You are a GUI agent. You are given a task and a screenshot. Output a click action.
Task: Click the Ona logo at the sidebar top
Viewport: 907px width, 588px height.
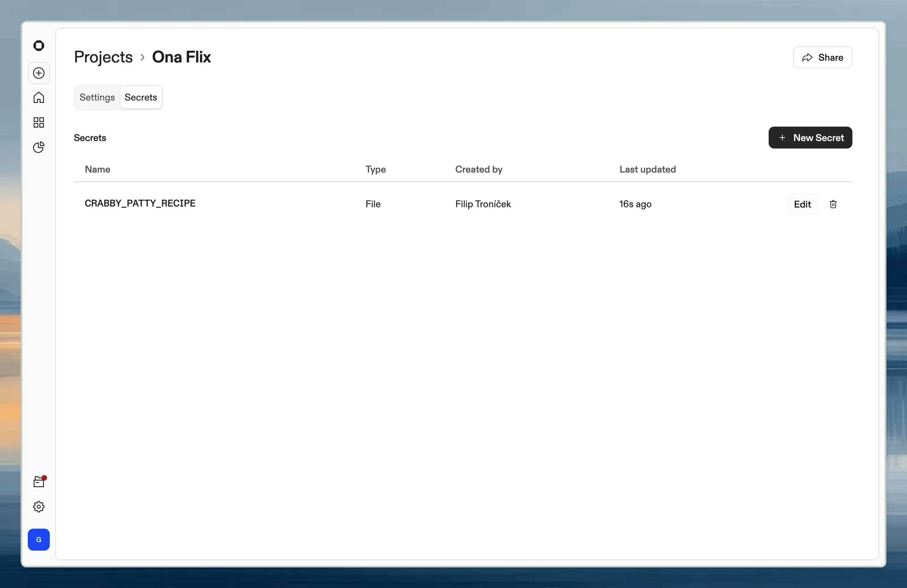click(x=38, y=45)
